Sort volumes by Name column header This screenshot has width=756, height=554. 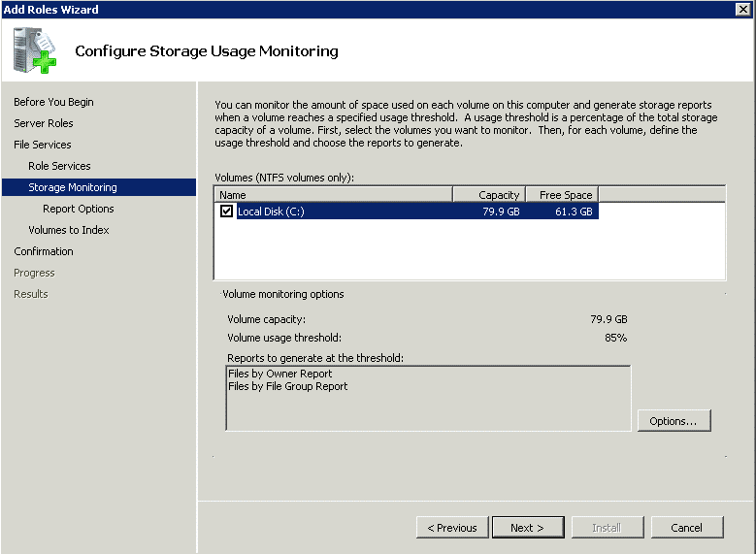(x=333, y=195)
